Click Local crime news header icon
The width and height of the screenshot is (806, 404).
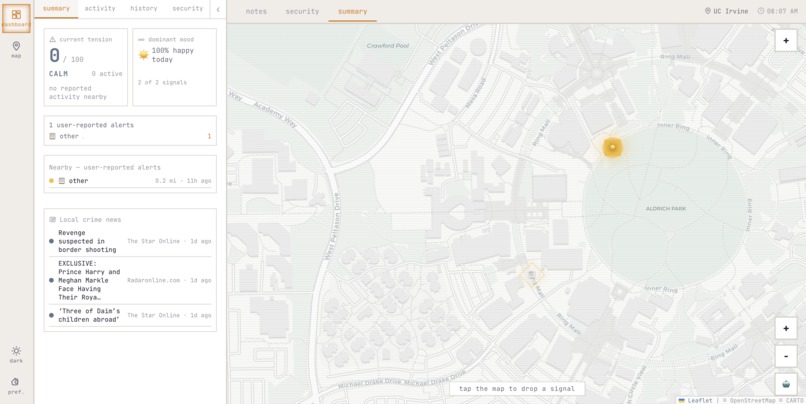coord(52,219)
